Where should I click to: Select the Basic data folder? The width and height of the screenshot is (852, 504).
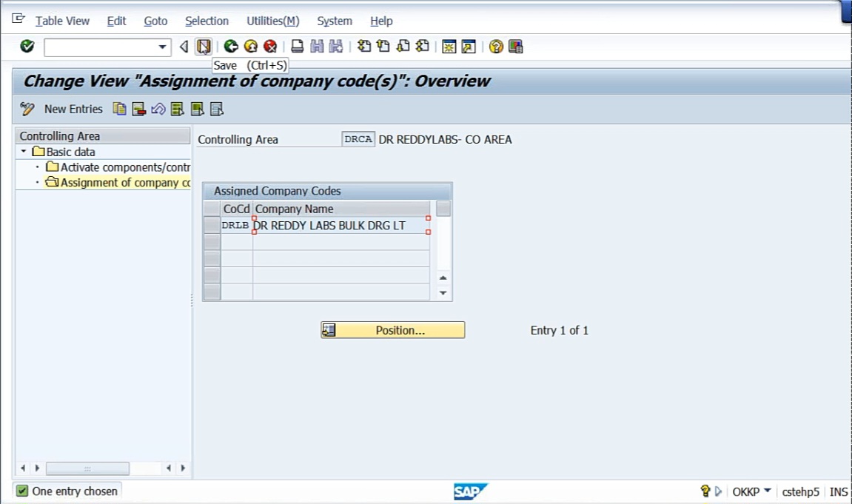[x=64, y=152]
